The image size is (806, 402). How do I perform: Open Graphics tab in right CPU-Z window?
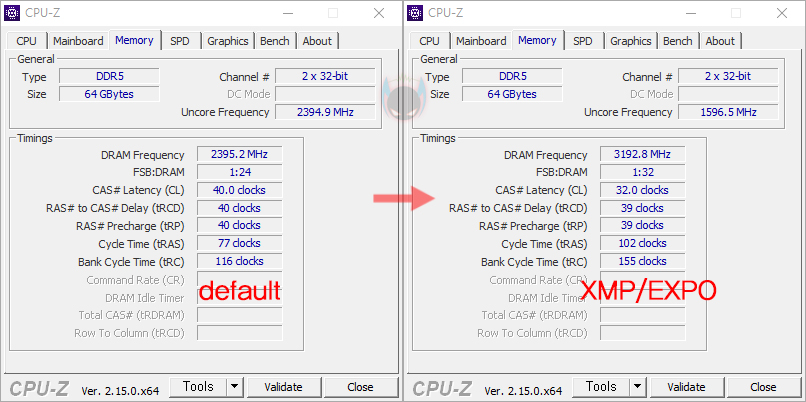pos(631,41)
